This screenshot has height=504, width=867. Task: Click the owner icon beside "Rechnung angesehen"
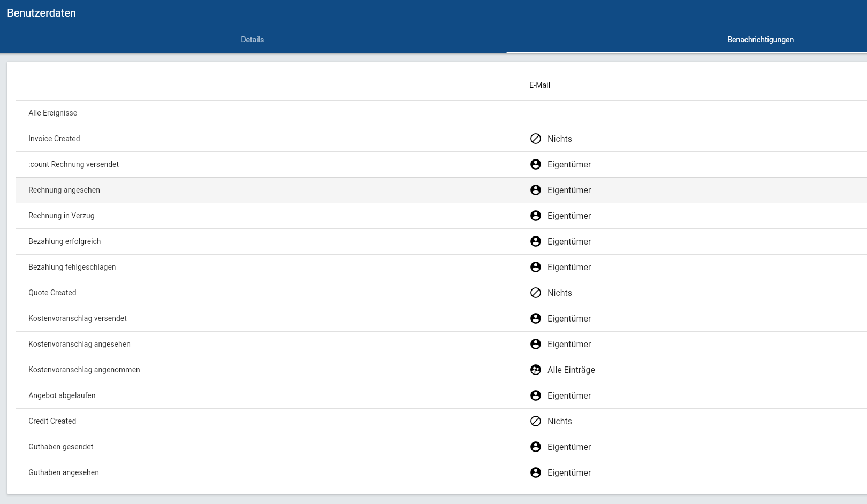[x=536, y=190]
